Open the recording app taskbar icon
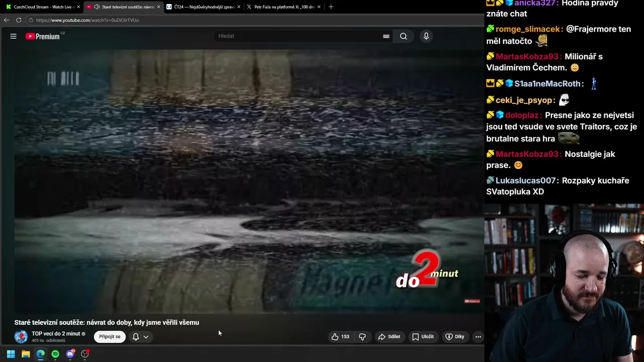This screenshot has height=362, width=644. (85, 354)
